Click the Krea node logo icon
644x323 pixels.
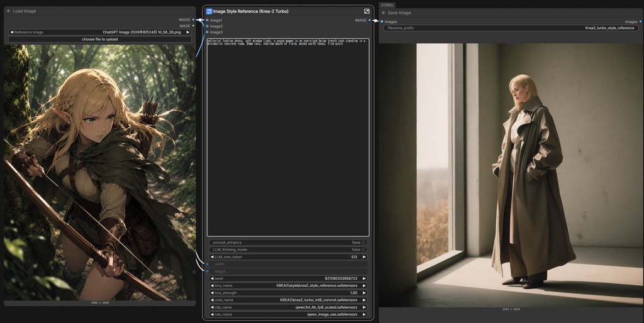click(x=209, y=11)
